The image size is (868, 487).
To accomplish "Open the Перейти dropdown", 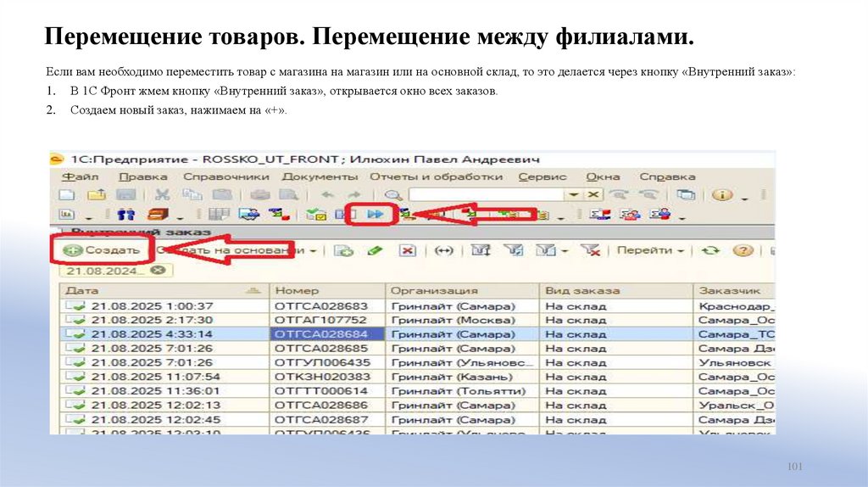I will tap(650, 250).
